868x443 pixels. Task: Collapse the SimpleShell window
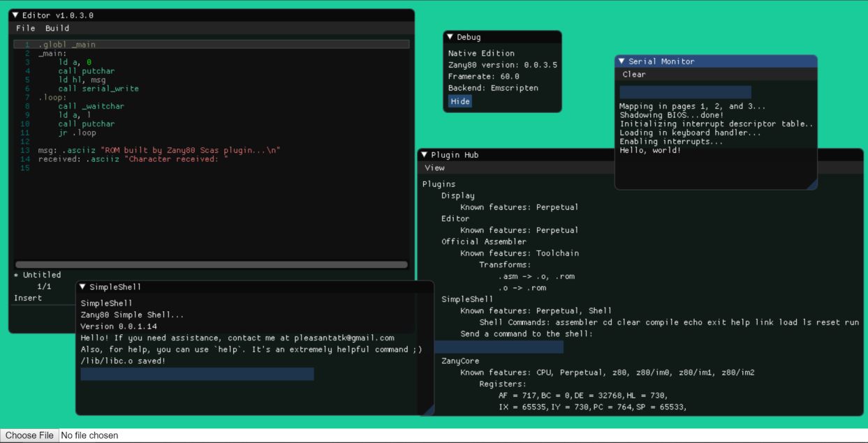(84, 286)
